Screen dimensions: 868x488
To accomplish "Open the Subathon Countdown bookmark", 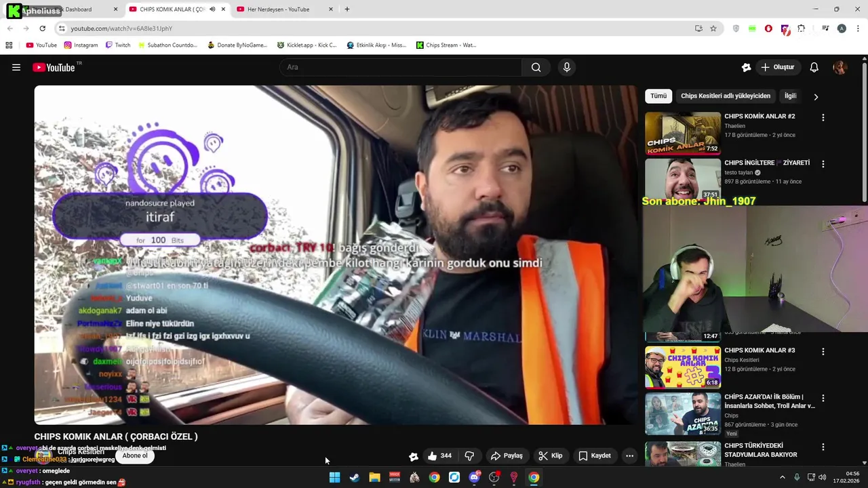I will tap(167, 45).
